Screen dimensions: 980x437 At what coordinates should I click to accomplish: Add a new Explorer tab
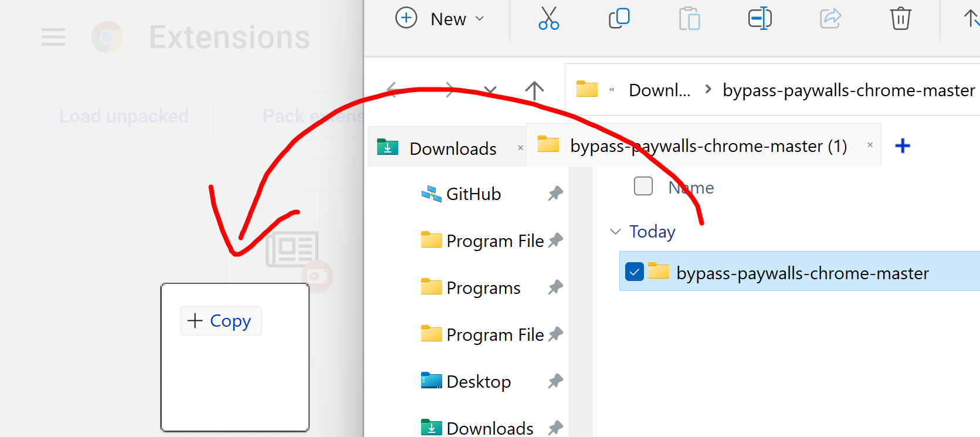tap(903, 145)
